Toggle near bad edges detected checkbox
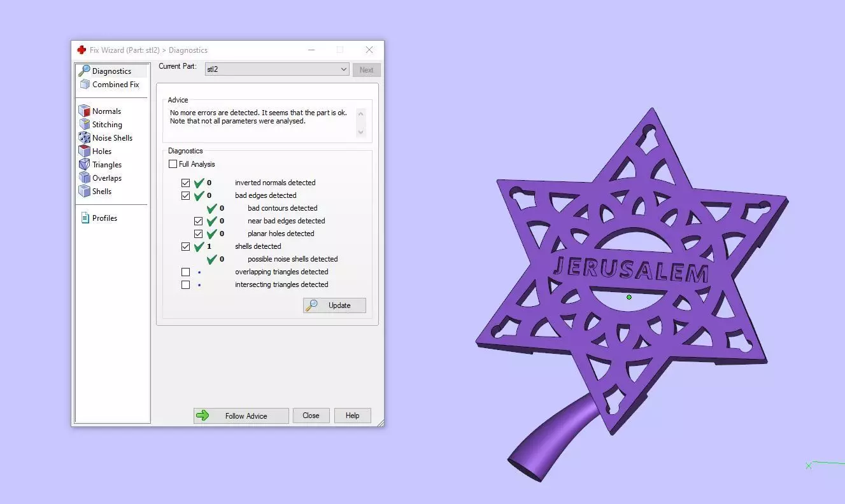 pyautogui.click(x=198, y=221)
